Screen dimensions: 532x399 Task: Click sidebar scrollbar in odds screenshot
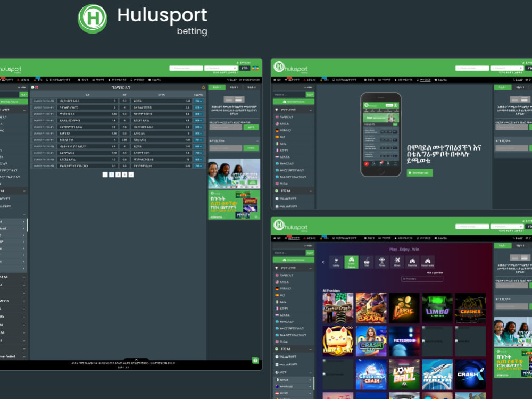[28, 225]
